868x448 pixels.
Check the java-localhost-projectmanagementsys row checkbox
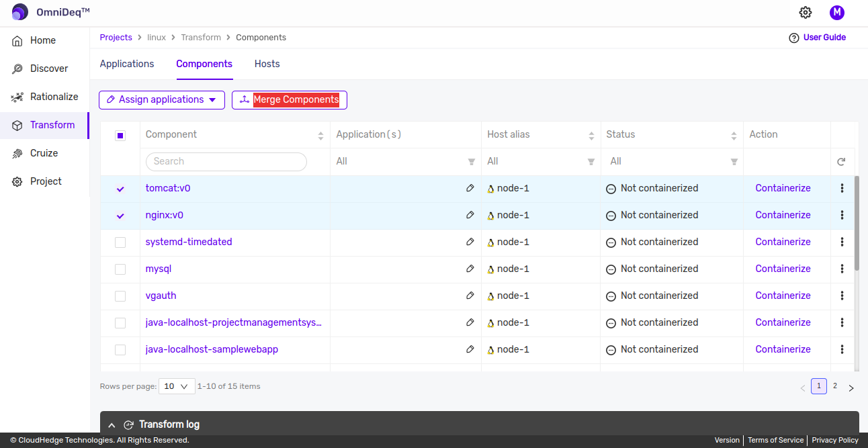[120, 323]
